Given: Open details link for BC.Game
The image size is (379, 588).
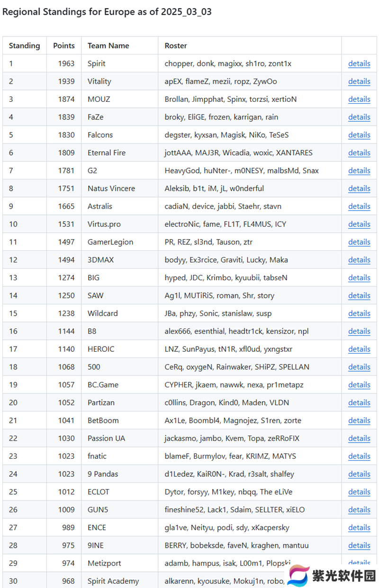Looking at the screenshot, I should [x=359, y=385].
